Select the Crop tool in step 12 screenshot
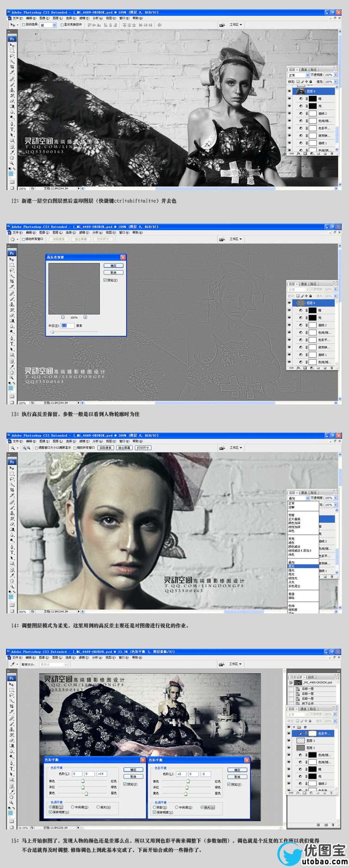Image resolution: width=349 pixels, height=868 pixels. click(x=12, y=67)
